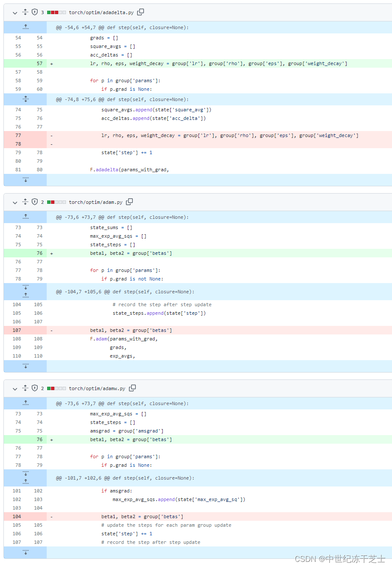Collapse the adam.py file diff

click(x=15, y=202)
